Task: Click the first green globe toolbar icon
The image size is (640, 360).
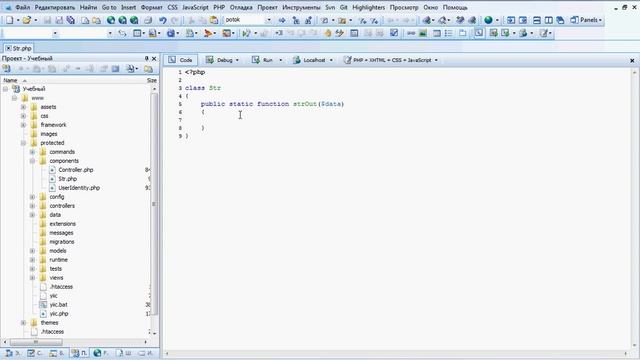Action: pyautogui.click(x=111, y=20)
